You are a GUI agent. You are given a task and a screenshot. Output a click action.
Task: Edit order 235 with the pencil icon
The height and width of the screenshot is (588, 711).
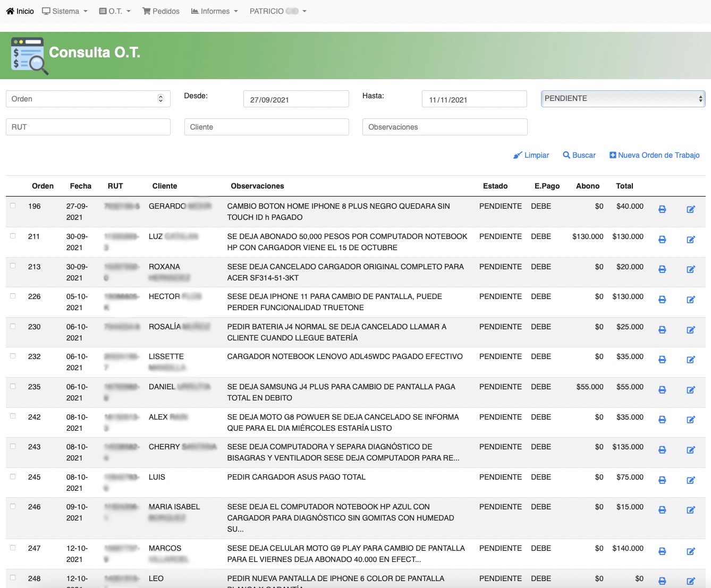[x=691, y=390]
